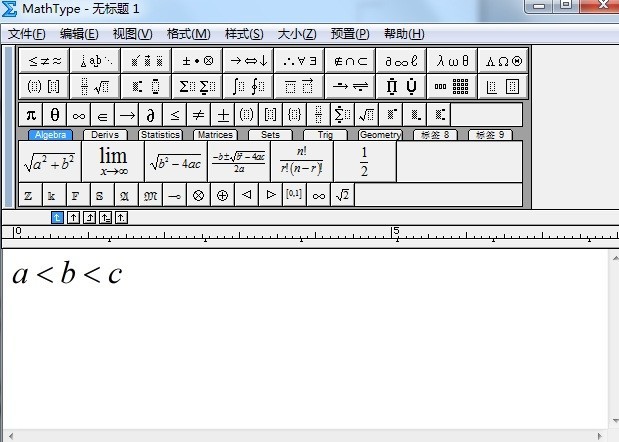Switch to the Statistics tab
619x442 pixels.
coord(160,135)
